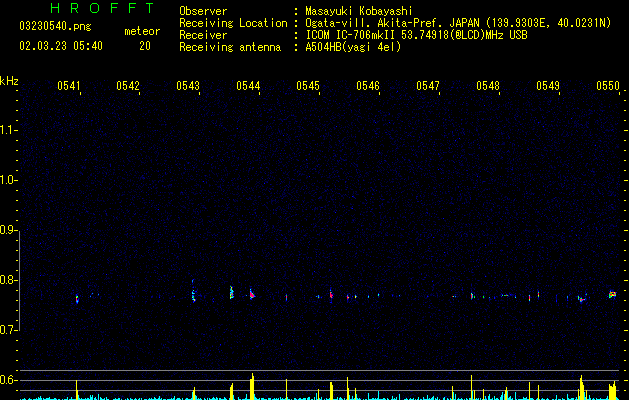
Task: Click the HROFFT title text
Action: [x=103, y=8]
